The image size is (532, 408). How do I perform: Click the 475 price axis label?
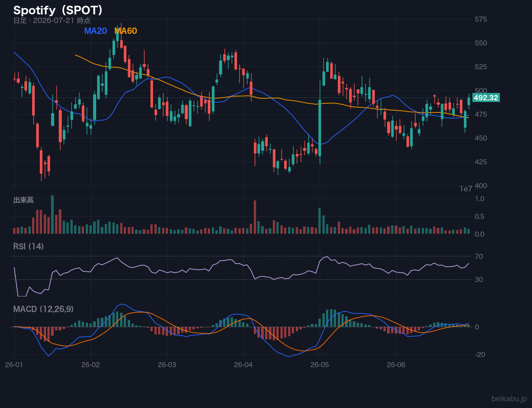coord(481,114)
